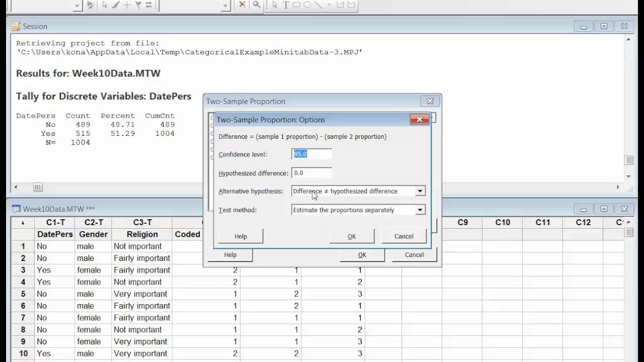Click Session window horizontal scrollbar thumb
Image resolution: width=644 pixels, height=362 pixels.
click(38, 187)
